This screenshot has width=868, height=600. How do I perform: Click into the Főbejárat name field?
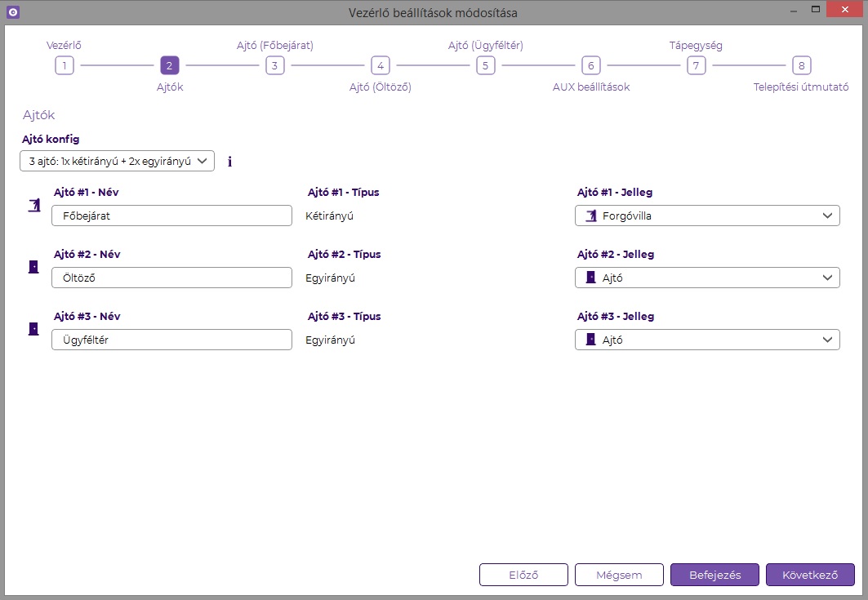coord(171,216)
